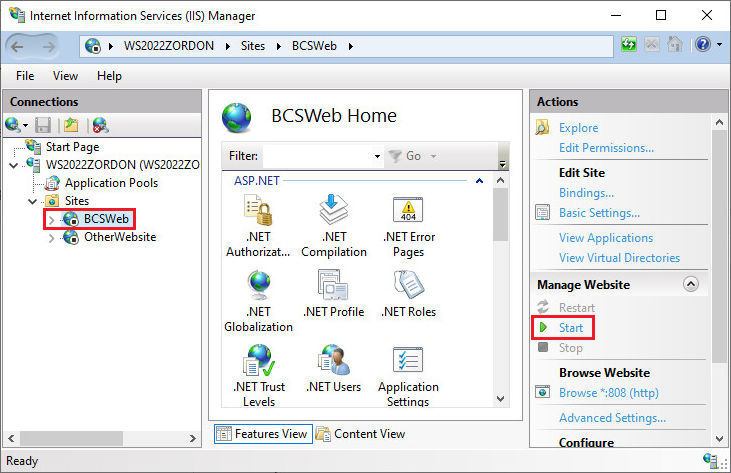This screenshot has height=473, width=731.
Task: Open the .NET Compilation feature icon
Action: 333,212
